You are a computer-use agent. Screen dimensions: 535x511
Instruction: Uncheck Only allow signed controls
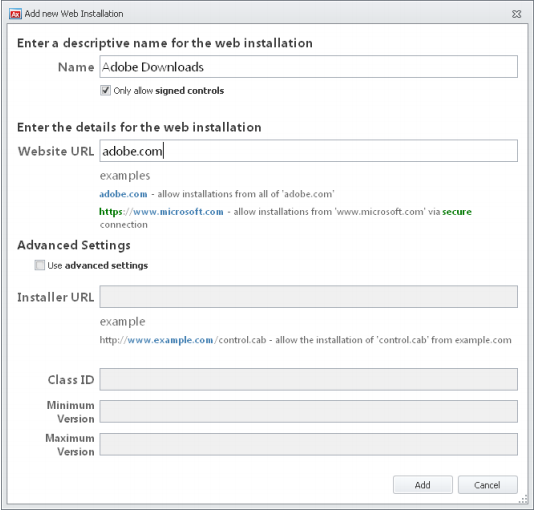tap(105, 90)
